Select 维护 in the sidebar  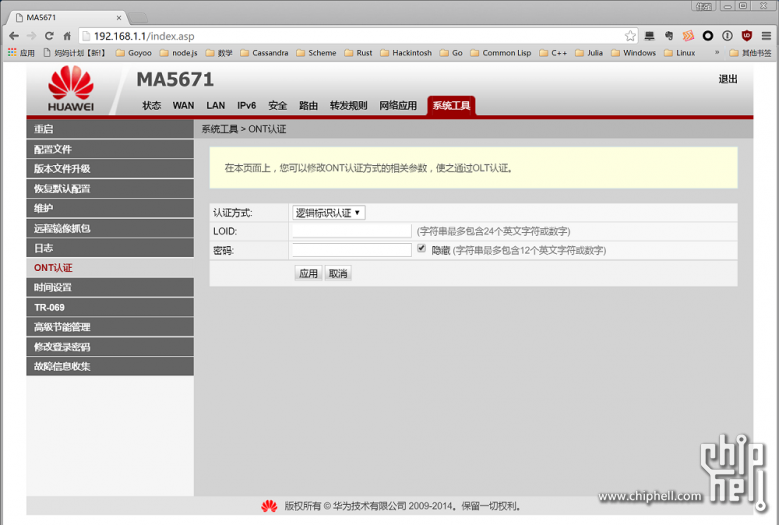[x=110, y=209]
